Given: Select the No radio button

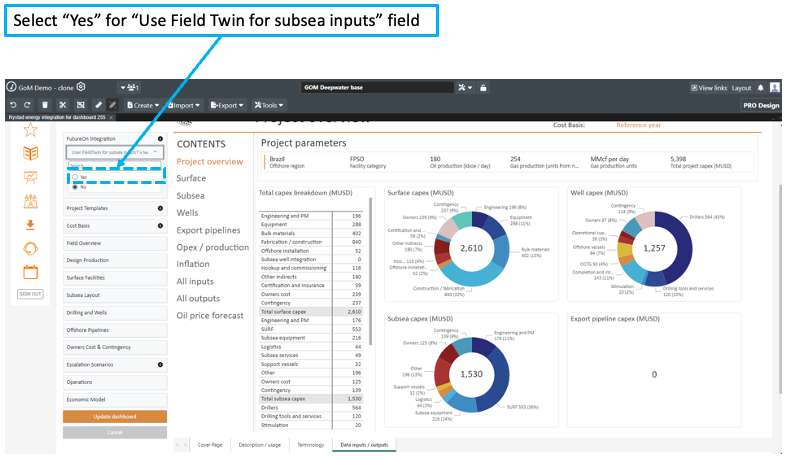Looking at the screenshot, I should click(75, 187).
